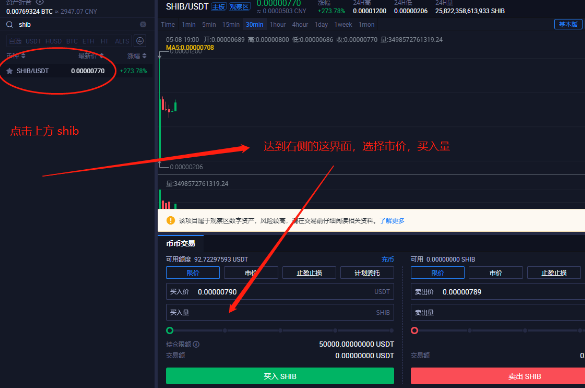
Task: Toggle favorite star for SHIB/USDT
Action: pos(9,71)
